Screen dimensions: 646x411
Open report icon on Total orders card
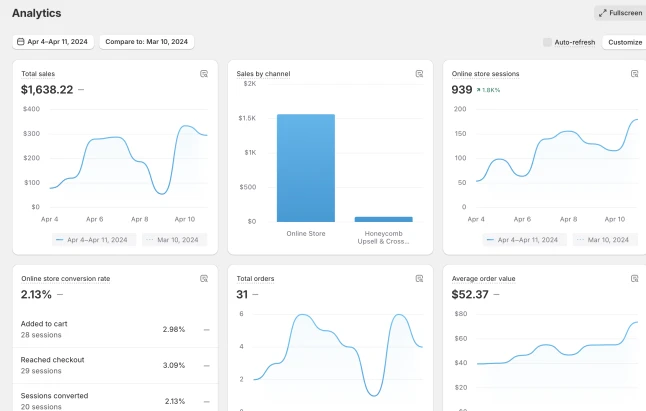pyautogui.click(x=419, y=279)
